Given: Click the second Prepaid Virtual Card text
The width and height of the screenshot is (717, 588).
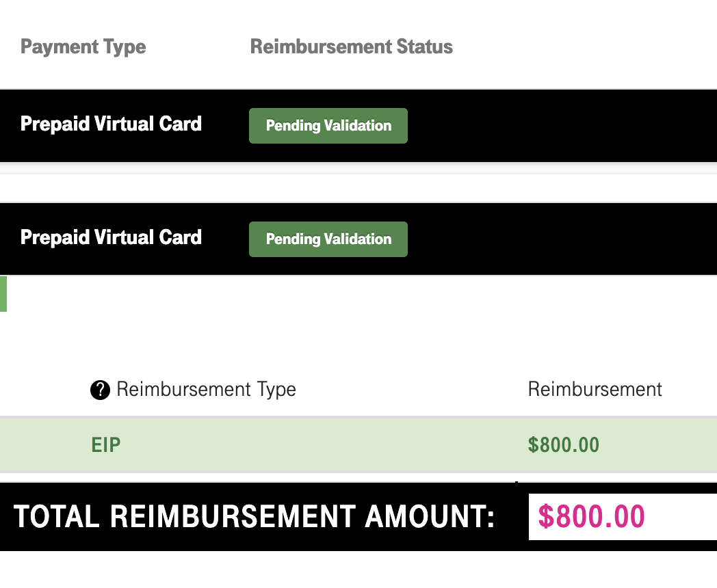Looking at the screenshot, I should point(111,237).
